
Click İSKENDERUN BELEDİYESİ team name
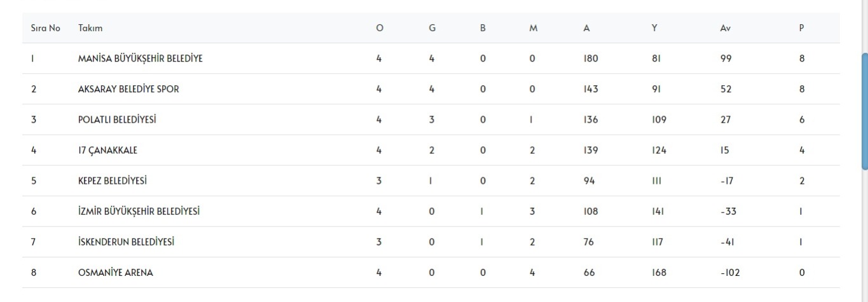point(126,242)
